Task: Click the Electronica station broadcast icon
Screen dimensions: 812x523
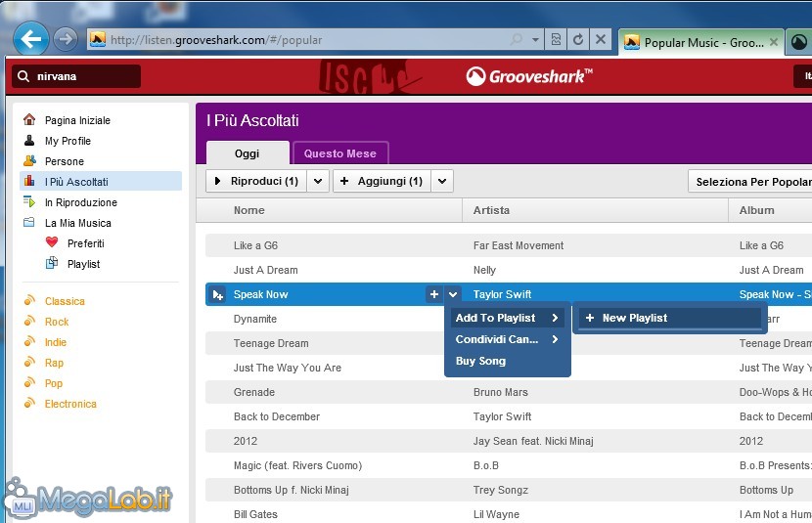Action: [x=29, y=403]
